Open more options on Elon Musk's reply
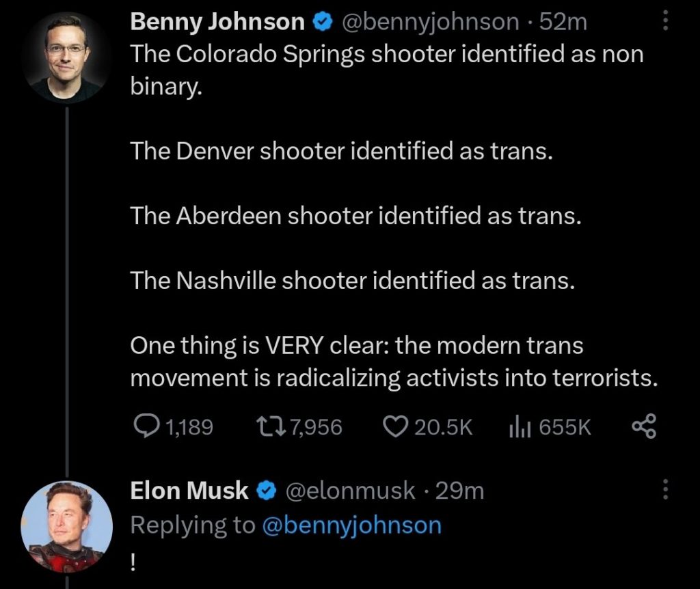Viewport: 700px width, 589px height. 666,490
